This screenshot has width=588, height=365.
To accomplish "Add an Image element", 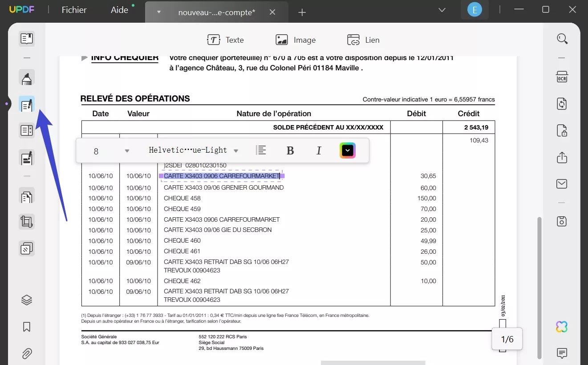I will coord(296,40).
